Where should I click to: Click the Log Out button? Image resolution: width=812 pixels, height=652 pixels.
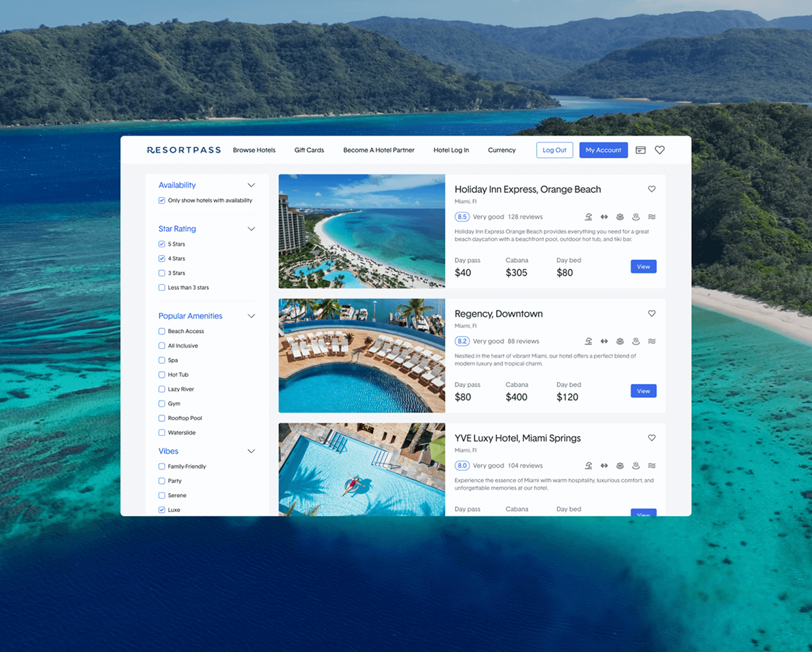pos(554,150)
